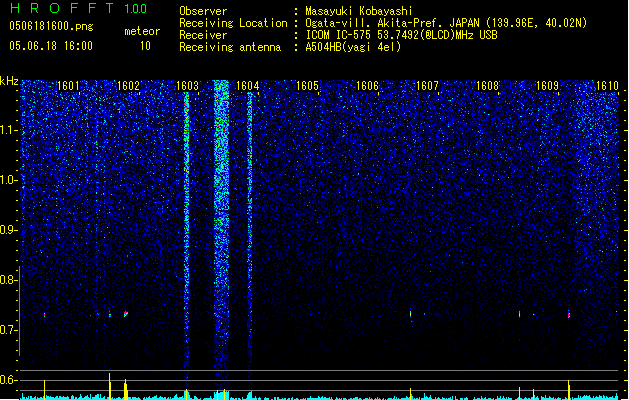Select the ICOM IC-575 receiver description
Screen dimensions: 629x400
(402, 35)
